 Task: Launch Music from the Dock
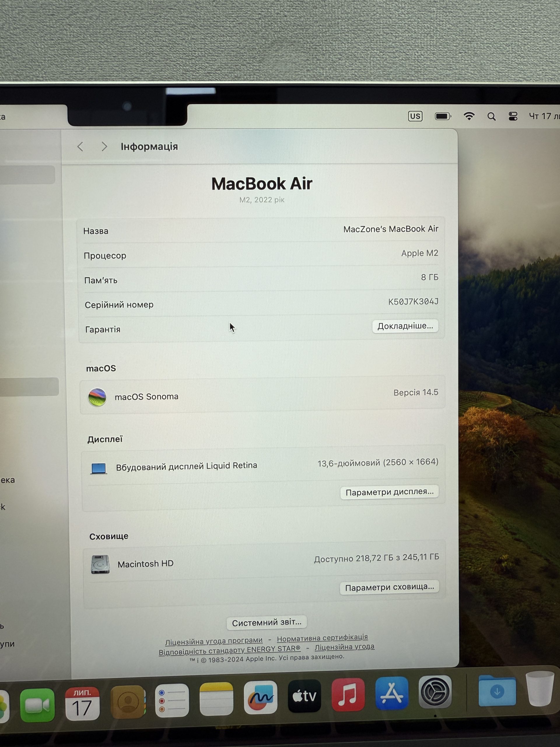pyautogui.click(x=348, y=694)
